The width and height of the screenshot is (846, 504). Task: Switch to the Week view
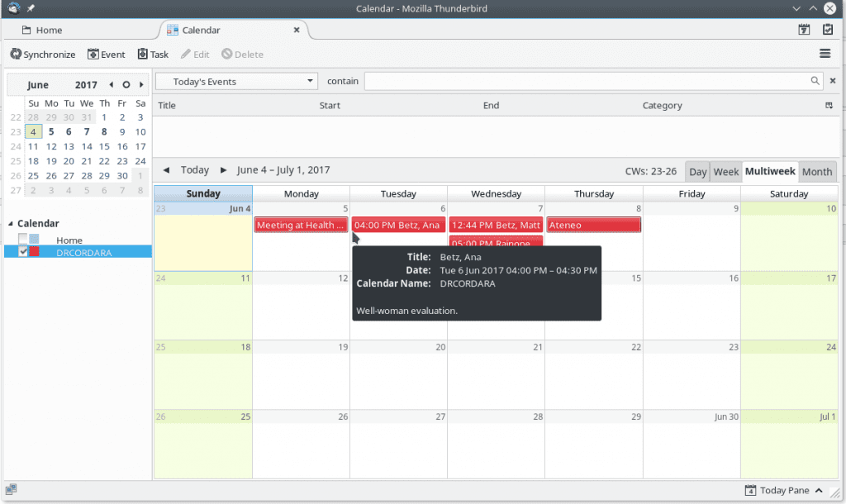(725, 172)
